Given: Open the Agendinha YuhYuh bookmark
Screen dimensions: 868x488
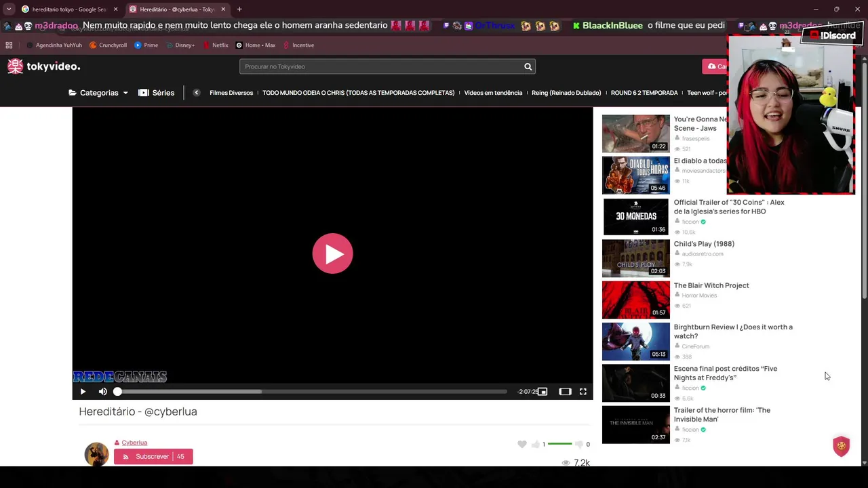Looking at the screenshot, I should tap(54, 45).
